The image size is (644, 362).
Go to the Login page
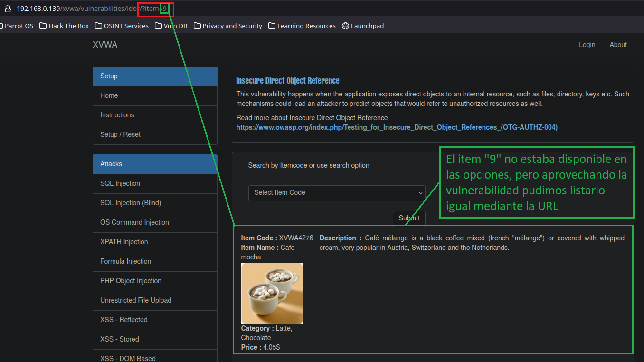pos(587,45)
